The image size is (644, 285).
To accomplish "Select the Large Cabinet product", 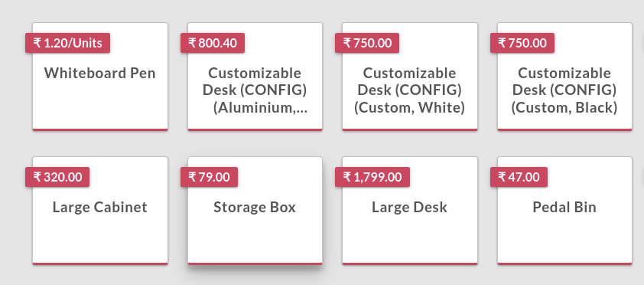I will pyautogui.click(x=100, y=211).
